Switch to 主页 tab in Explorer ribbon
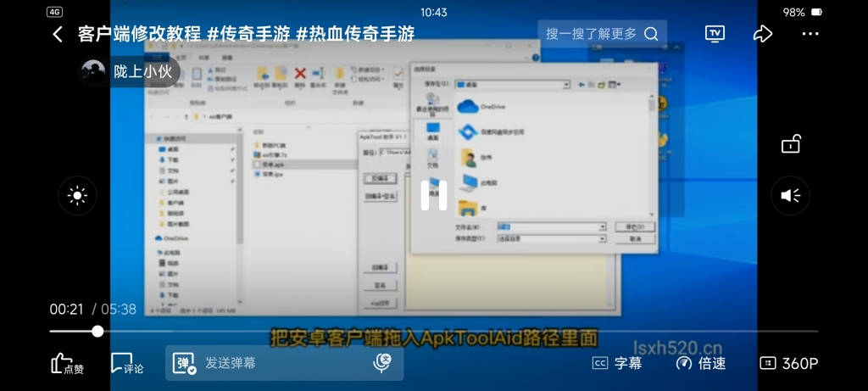Image resolution: width=868 pixels, height=391 pixels. pyautogui.click(x=181, y=58)
